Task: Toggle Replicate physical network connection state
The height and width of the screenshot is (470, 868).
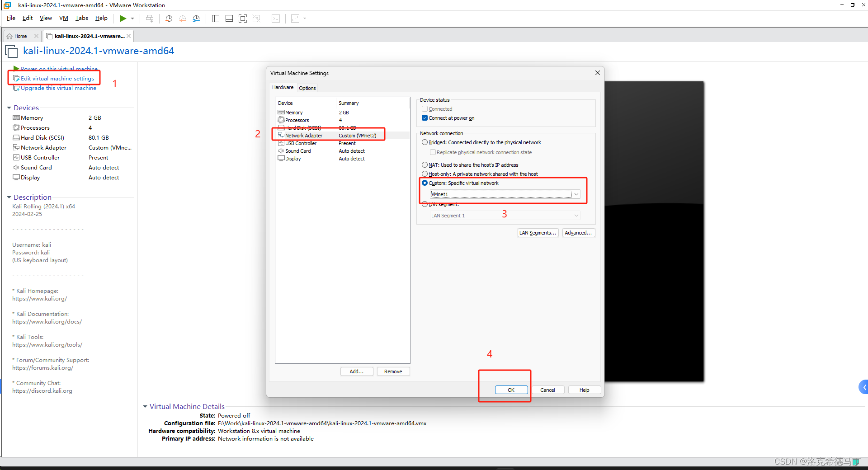Action: click(433, 152)
